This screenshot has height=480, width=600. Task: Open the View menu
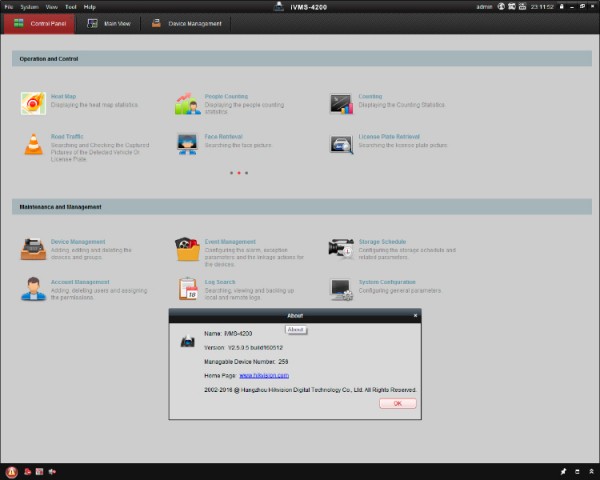[52, 7]
